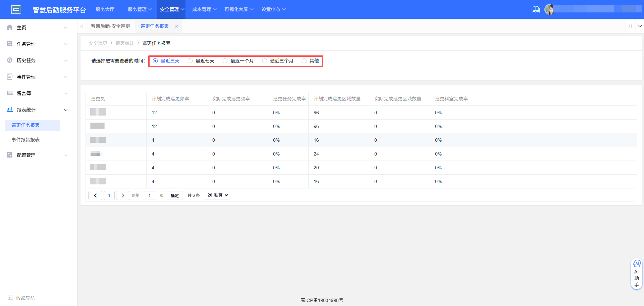Collapse the 报表统计 sidebar submenu
Screen dimensions: 644x306
pos(26,110)
